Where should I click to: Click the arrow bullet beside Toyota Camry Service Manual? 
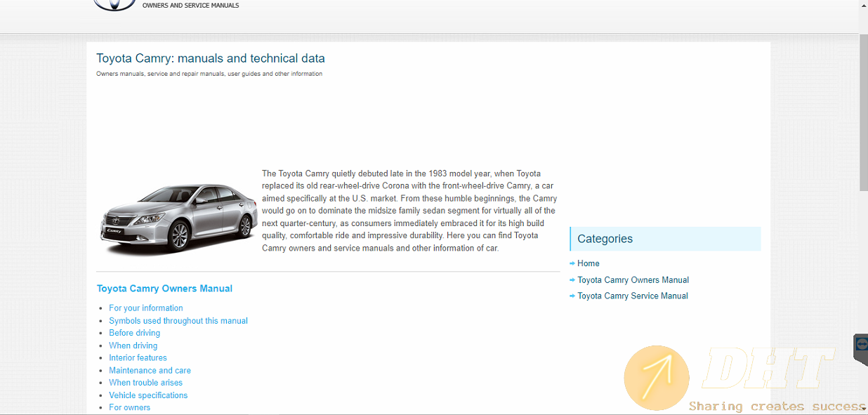[x=572, y=296]
